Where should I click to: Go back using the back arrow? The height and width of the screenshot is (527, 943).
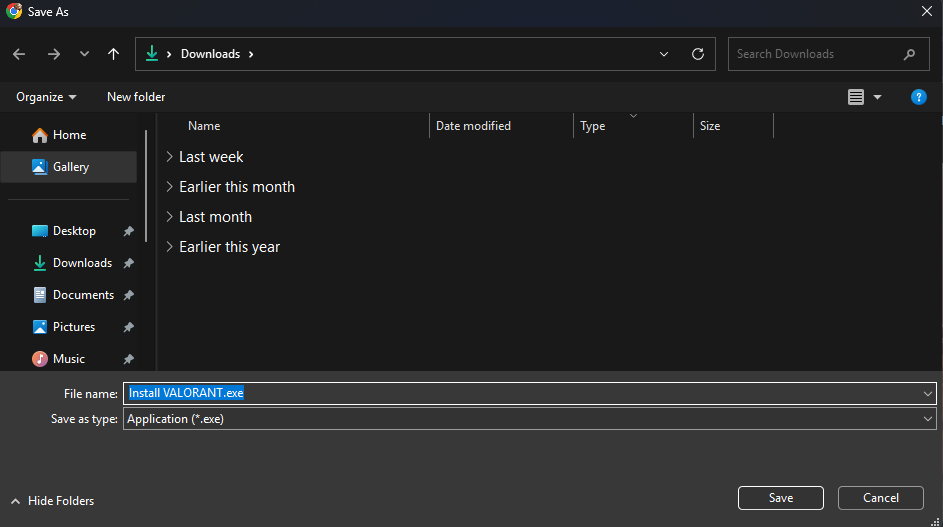19,54
